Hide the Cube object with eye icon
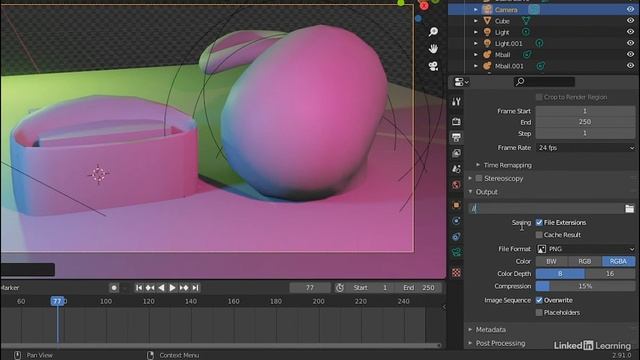Screen dimensions: 640x360 (x=630, y=21)
